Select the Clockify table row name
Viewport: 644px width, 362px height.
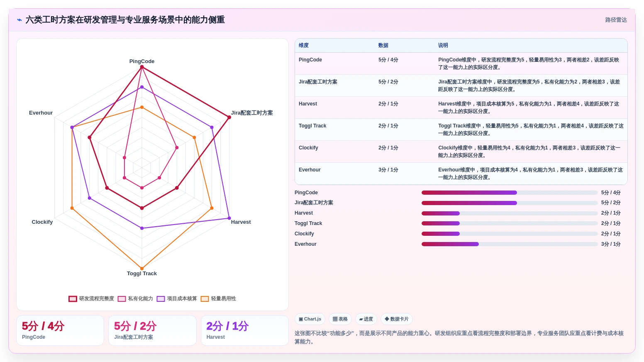pyautogui.click(x=308, y=148)
